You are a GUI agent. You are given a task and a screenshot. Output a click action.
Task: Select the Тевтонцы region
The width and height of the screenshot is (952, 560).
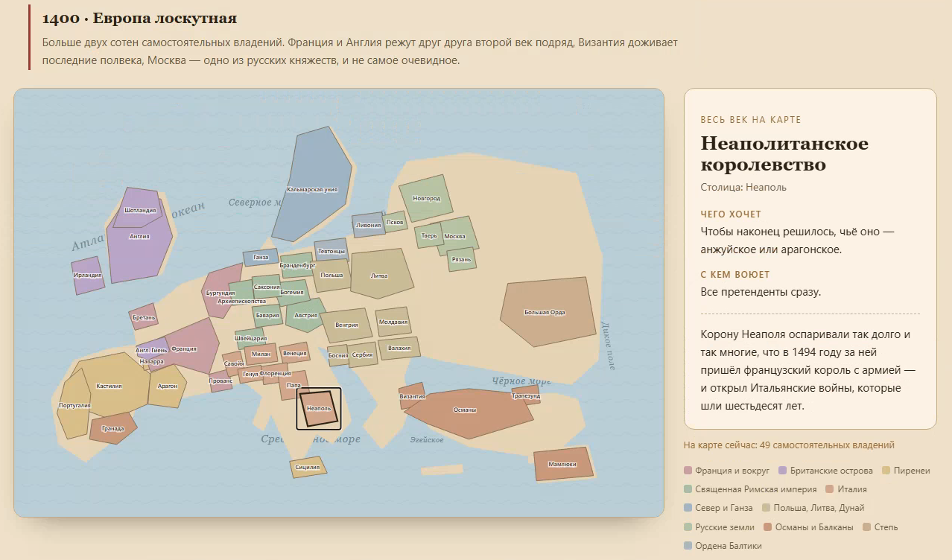[x=331, y=250]
